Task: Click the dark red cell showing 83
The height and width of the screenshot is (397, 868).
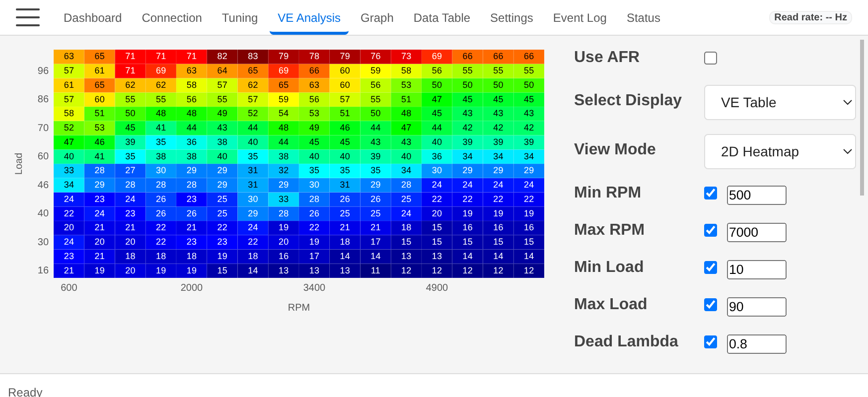Action: (253, 56)
